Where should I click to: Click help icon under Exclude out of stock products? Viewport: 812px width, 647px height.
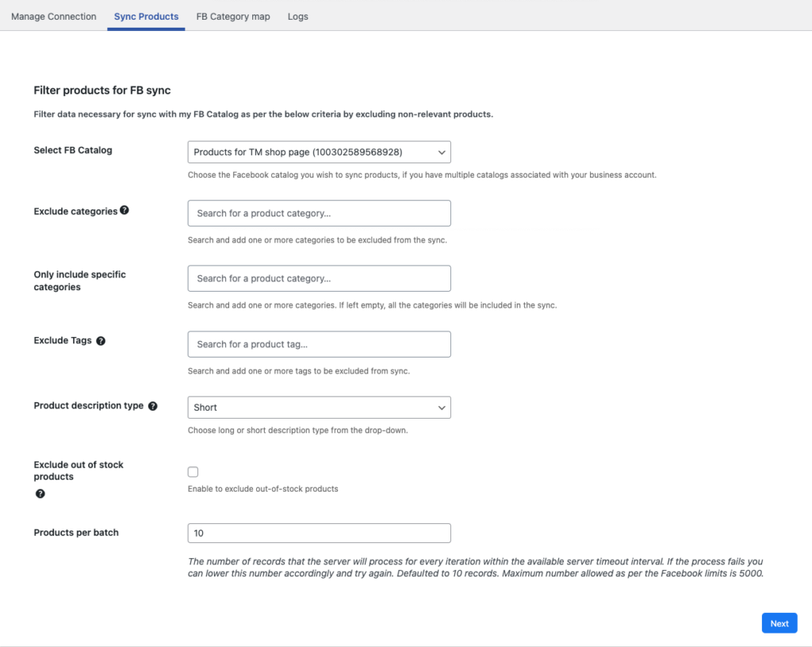[40, 493]
